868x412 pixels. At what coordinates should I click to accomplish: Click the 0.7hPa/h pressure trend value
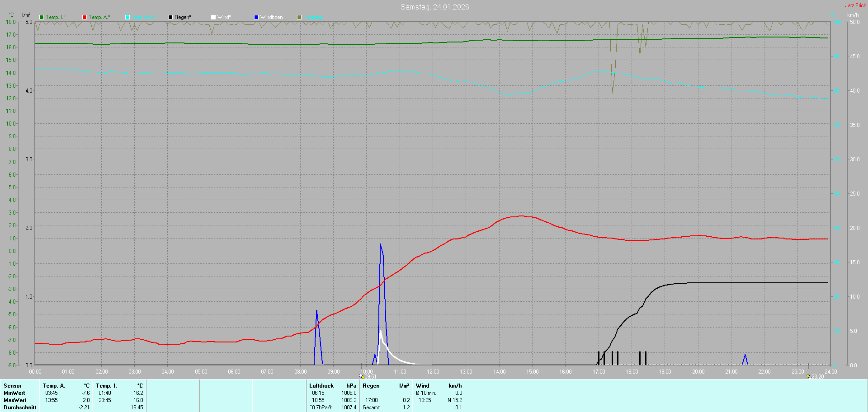click(321, 407)
